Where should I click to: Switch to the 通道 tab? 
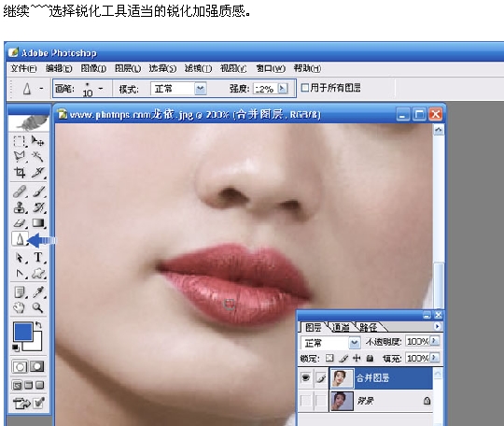coord(341,328)
